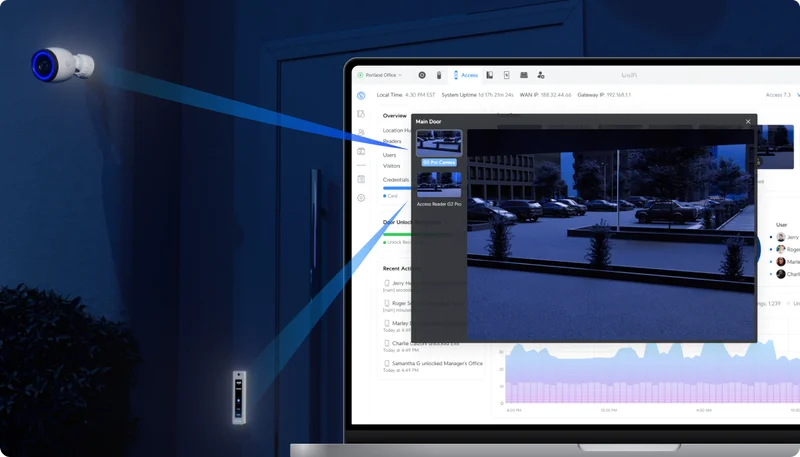Image resolution: width=800 pixels, height=457 pixels.
Task: Click device icon beside Jerry's activity entry
Action: coord(387,283)
